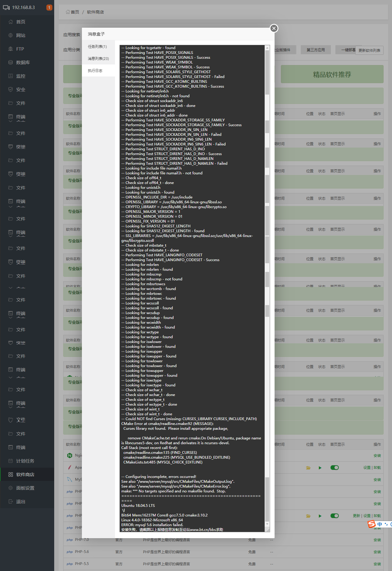Click the orange notification badge by IP address
Image resolution: width=392 pixels, height=571 pixels.
pyautogui.click(x=49, y=8)
